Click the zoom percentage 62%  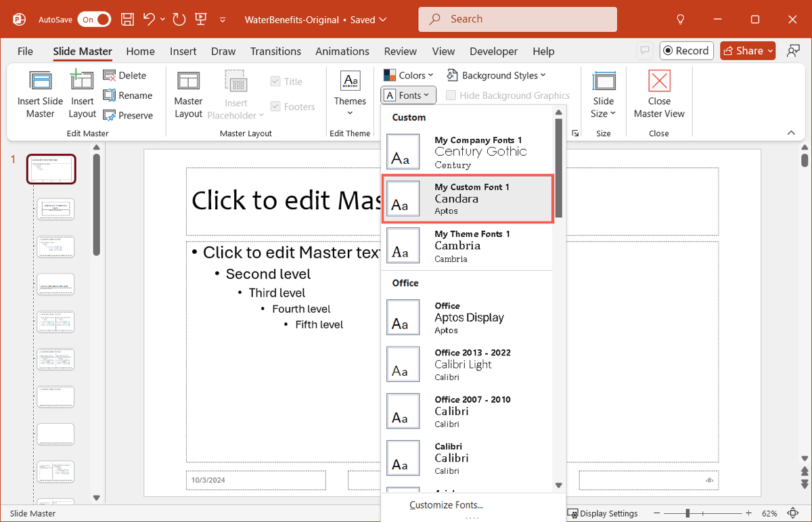click(769, 513)
